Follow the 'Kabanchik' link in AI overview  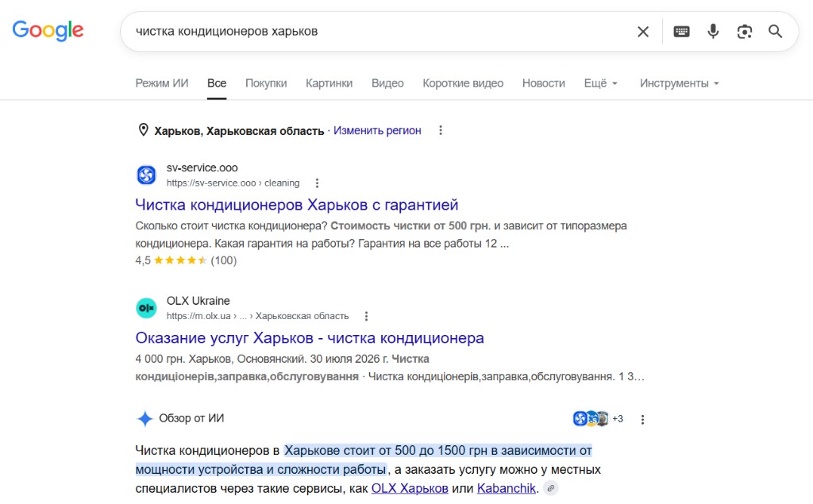click(x=506, y=488)
